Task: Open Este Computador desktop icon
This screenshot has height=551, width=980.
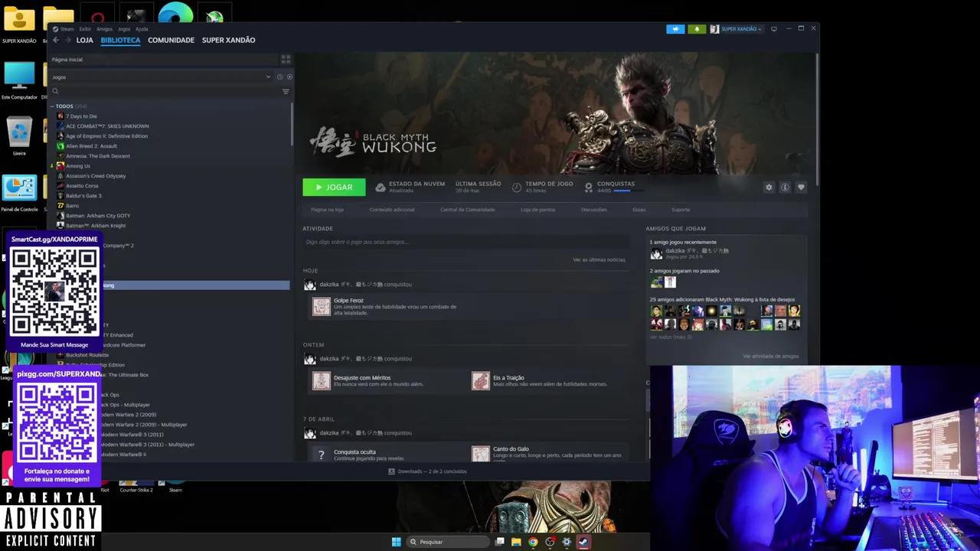Action: tap(19, 80)
